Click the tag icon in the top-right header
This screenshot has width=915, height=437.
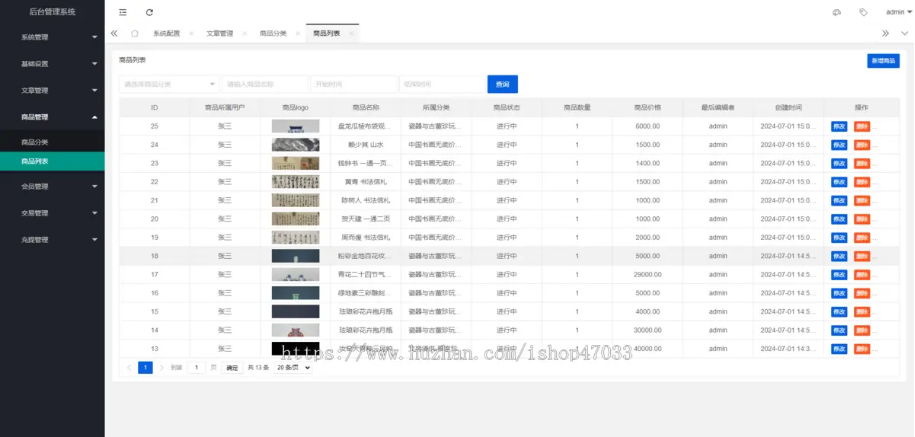tap(863, 12)
